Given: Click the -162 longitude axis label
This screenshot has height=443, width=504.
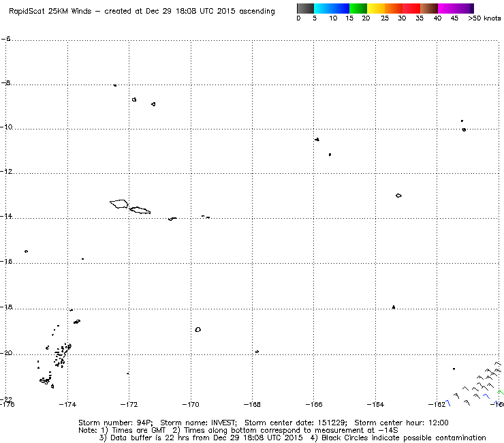Looking at the screenshot, I should point(437,404).
